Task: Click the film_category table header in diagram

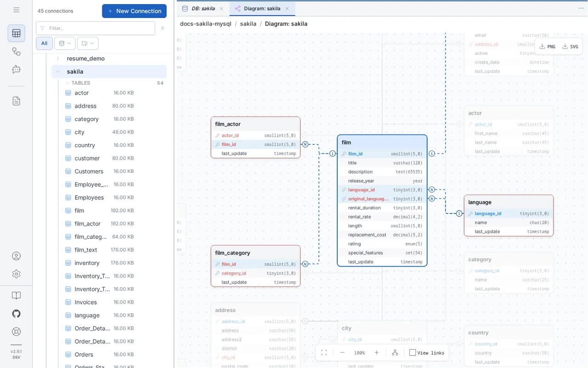Action: (255, 253)
